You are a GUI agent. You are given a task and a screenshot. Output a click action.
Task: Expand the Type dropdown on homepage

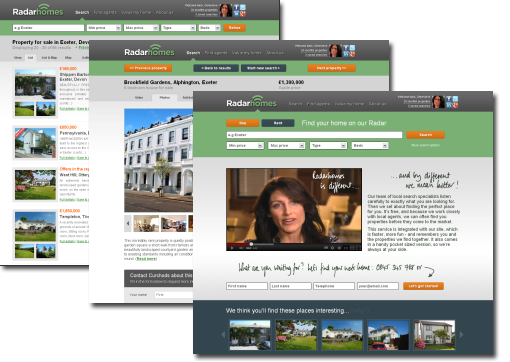pyautogui.click(x=329, y=146)
